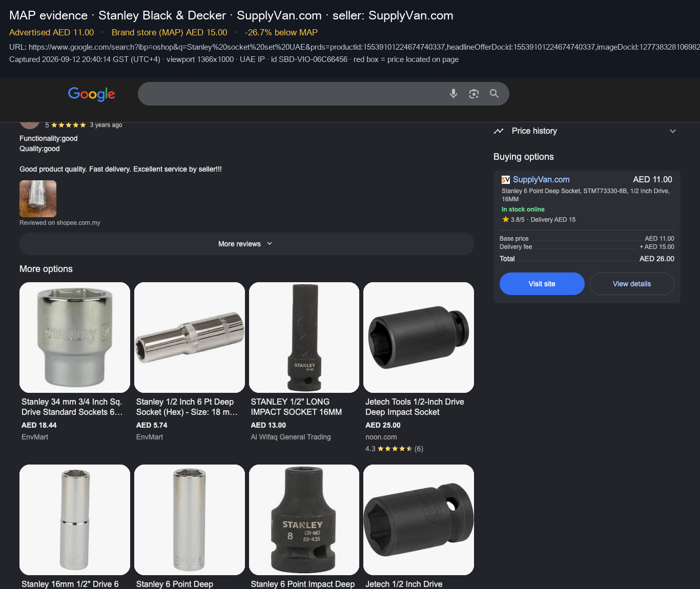This screenshot has height=589, width=700.
Task: Start voice search with the microphone icon
Action: 454,94
